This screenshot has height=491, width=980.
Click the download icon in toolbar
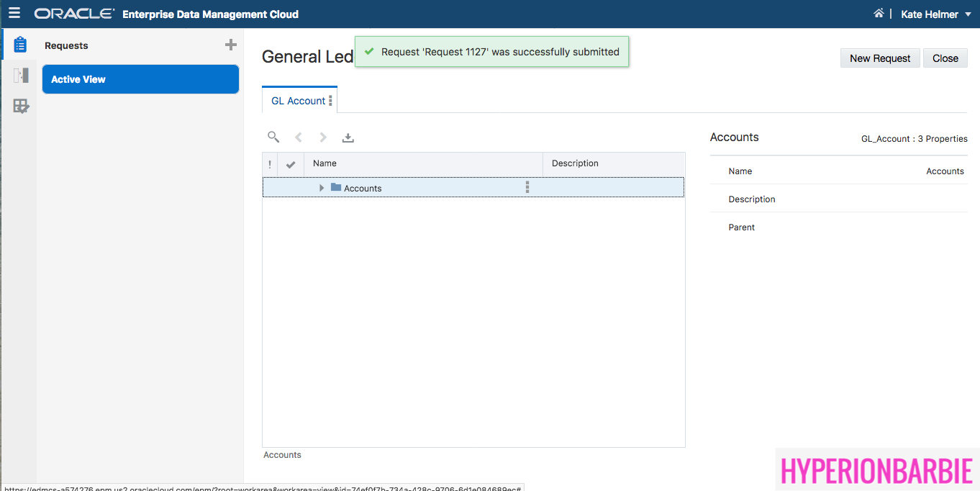[x=348, y=138]
